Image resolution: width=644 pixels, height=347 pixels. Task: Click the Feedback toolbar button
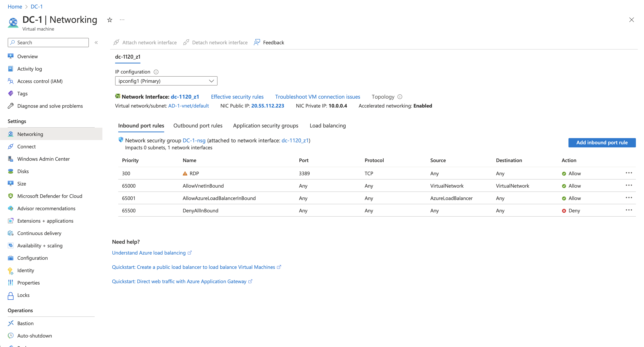coord(269,43)
